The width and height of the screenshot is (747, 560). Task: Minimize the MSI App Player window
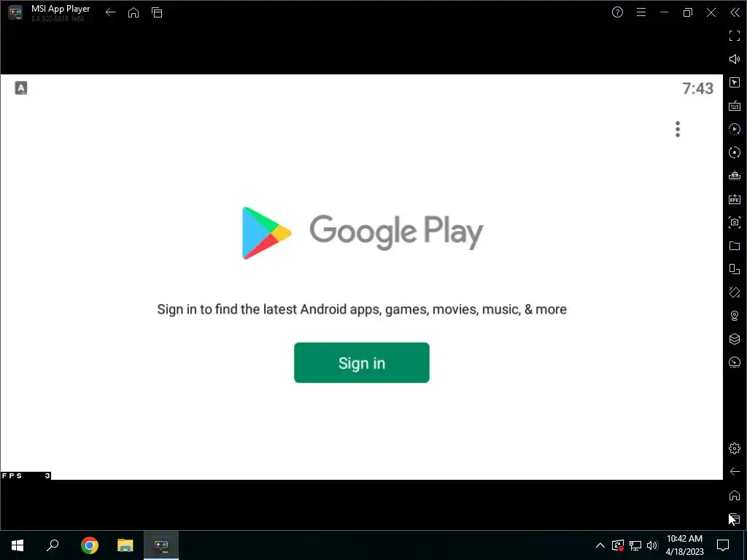(664, 12)
